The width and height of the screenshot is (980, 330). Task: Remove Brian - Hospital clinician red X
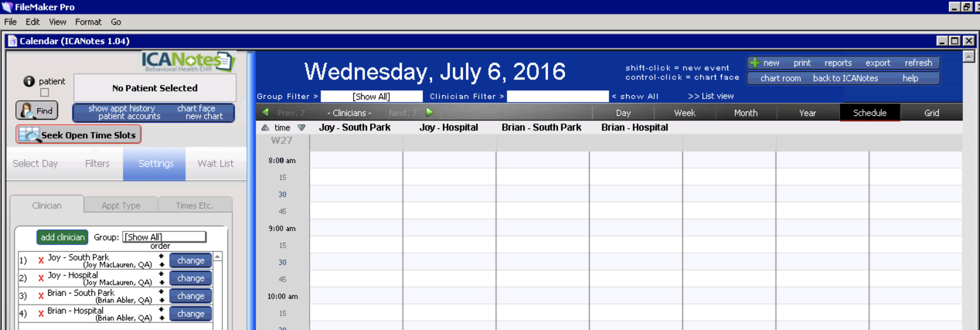point(41,314)
